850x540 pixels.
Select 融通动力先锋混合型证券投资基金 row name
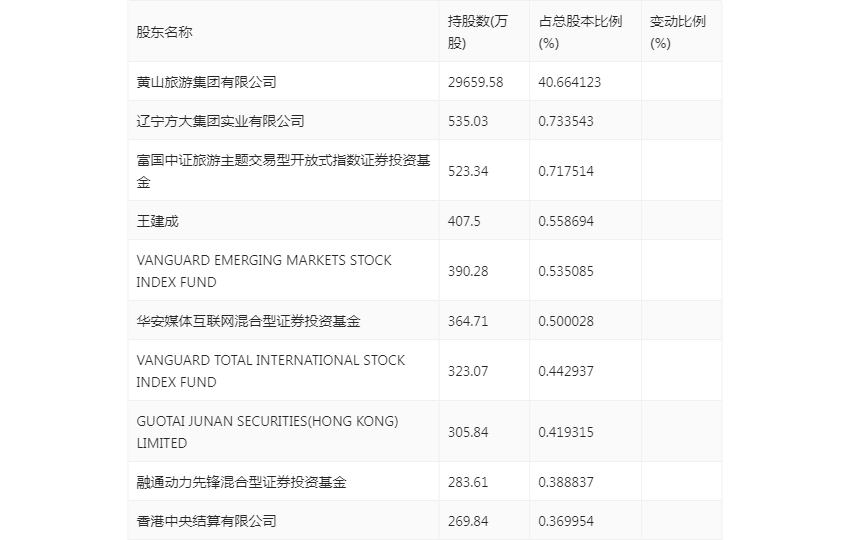tap(241, 482)
